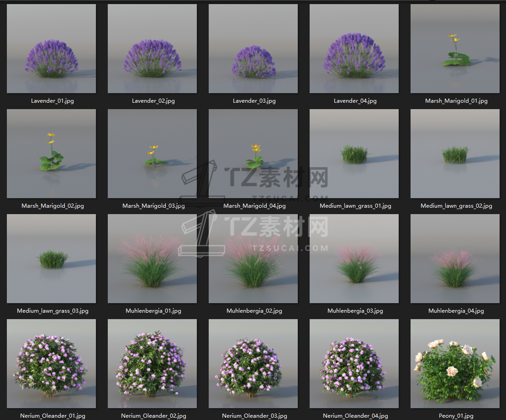Click the file name Lavender_04.jpg
506x420 pixels.
(355, 101)
